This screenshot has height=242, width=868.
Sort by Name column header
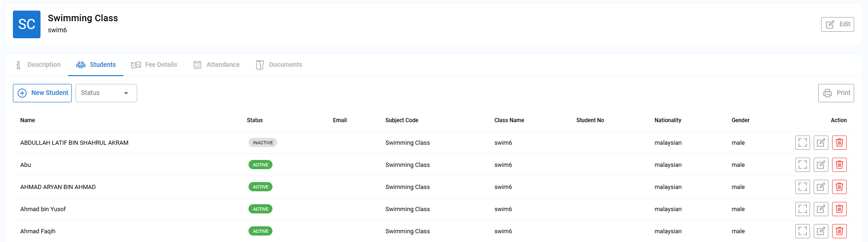[x=28, y=120]
